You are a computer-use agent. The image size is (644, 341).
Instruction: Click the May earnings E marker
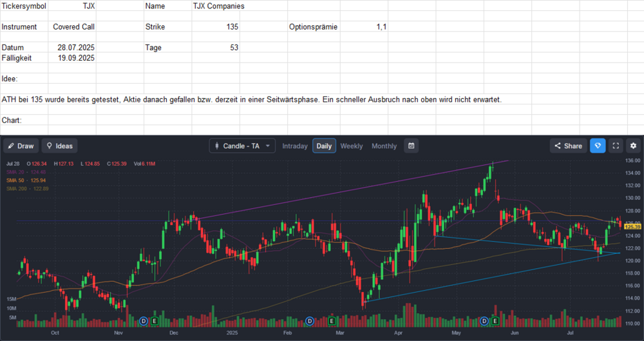tap(495, 320)
